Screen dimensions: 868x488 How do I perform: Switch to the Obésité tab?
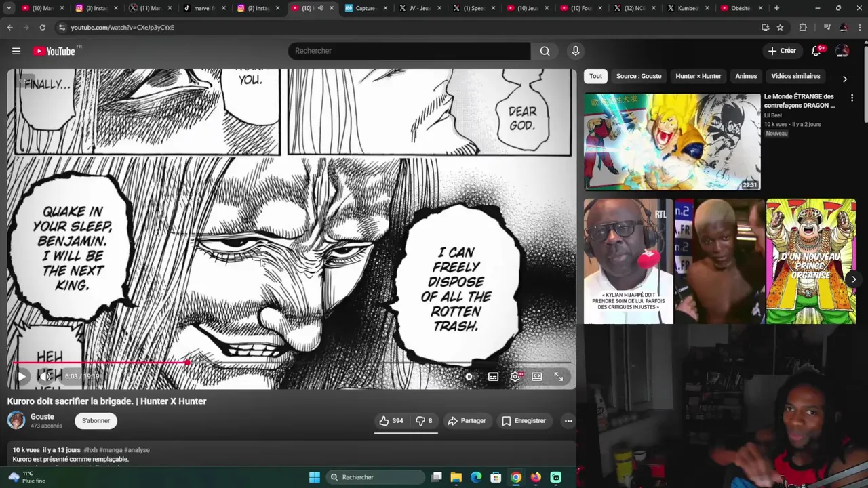tap(741, 8)
